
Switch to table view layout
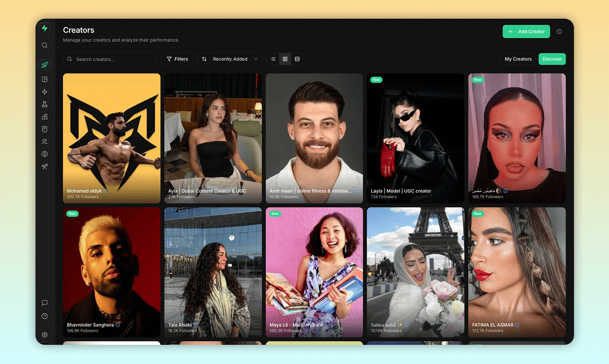(297, 58)
